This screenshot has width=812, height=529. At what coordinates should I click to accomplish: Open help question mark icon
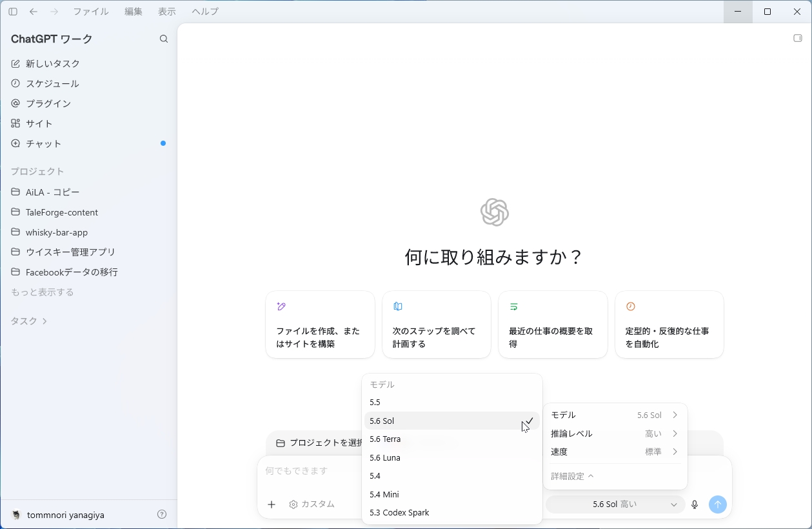click(162, 515)
